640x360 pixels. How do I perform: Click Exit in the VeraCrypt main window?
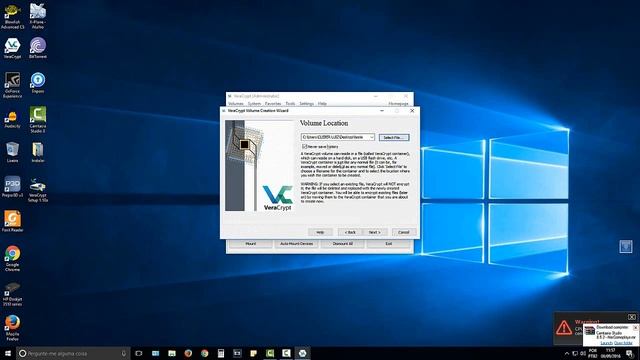389,244
